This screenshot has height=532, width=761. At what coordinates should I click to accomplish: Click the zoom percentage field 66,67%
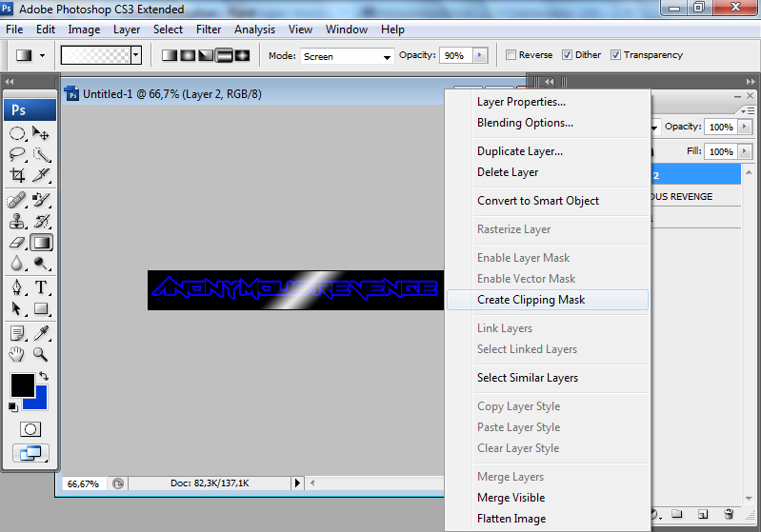click(x=84, y=483)
